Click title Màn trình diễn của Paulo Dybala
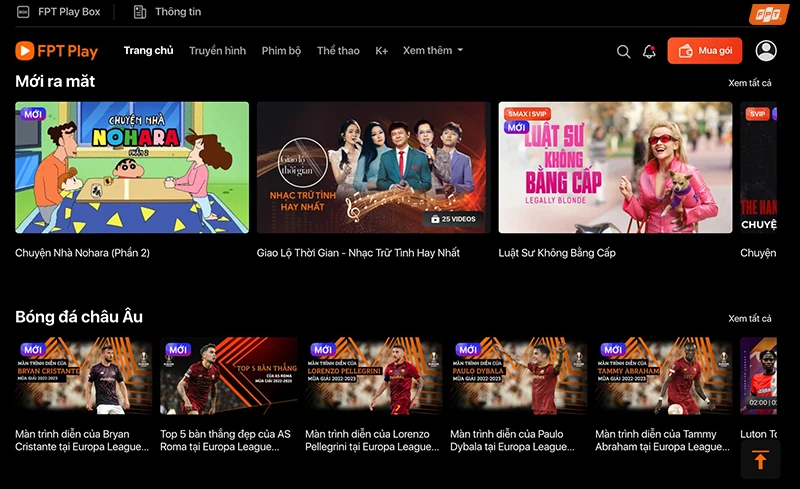The image size is (800, 489). (512, 440)
